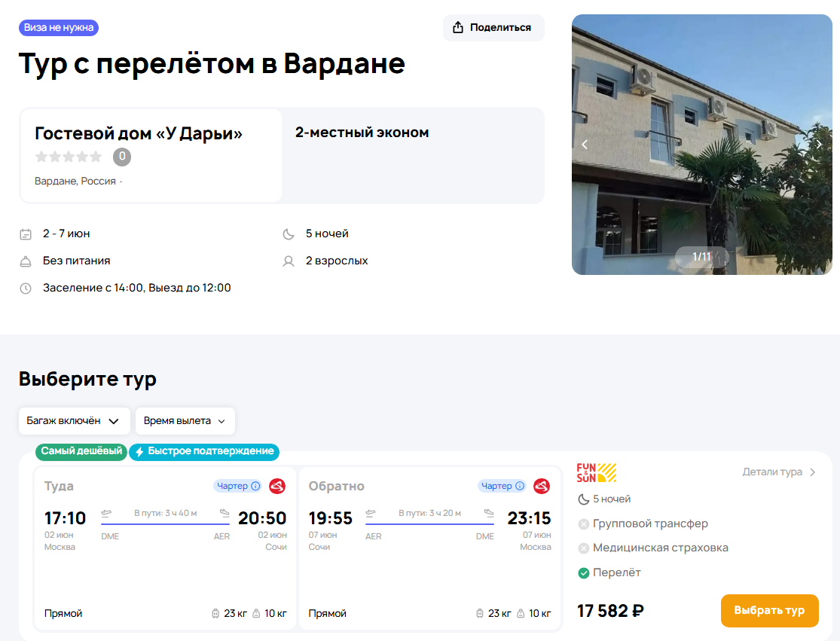Click the Обратно card heading
The height and width of the screenshot is (641, 840).
pos(337,487)
